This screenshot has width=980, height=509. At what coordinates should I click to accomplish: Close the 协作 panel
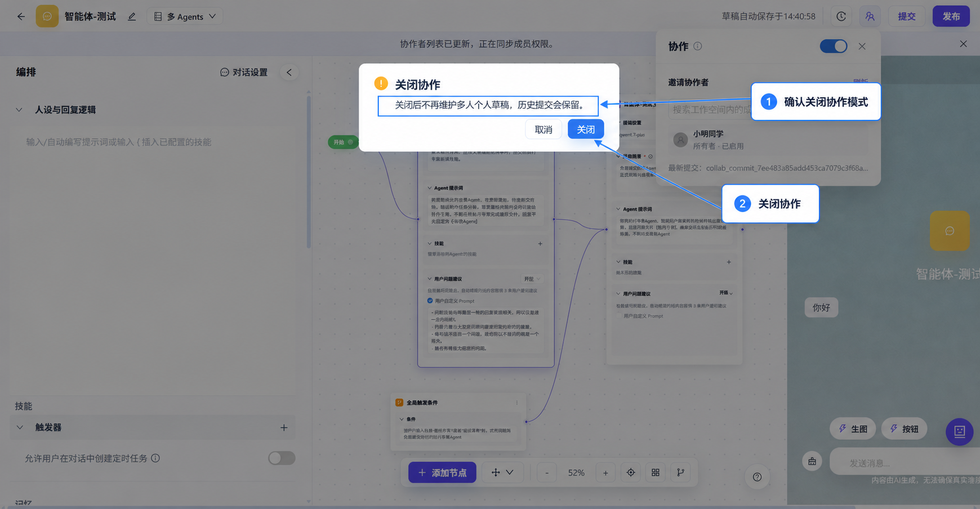[862, 46]
